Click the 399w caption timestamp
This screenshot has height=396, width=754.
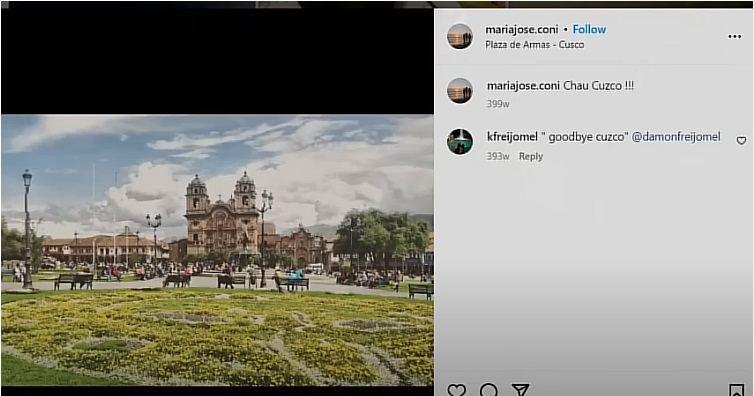point(498,104)
